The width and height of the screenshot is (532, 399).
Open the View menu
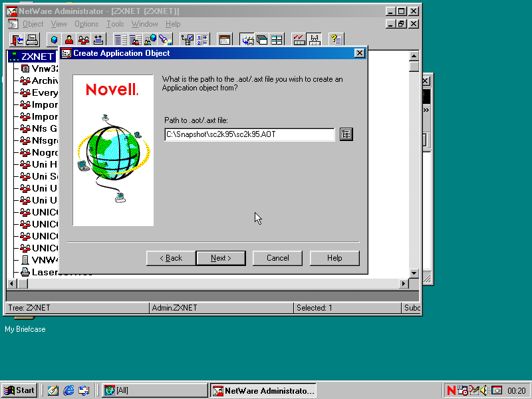pyautogui.click(x=59, y=24)
